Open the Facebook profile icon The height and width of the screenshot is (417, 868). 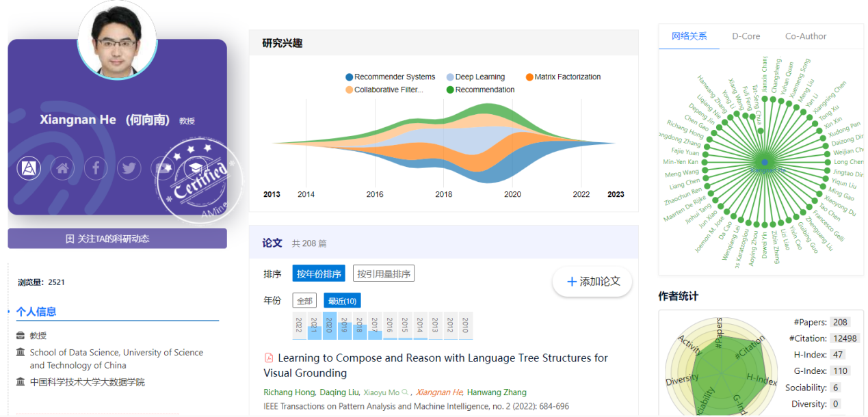point(96,167)
